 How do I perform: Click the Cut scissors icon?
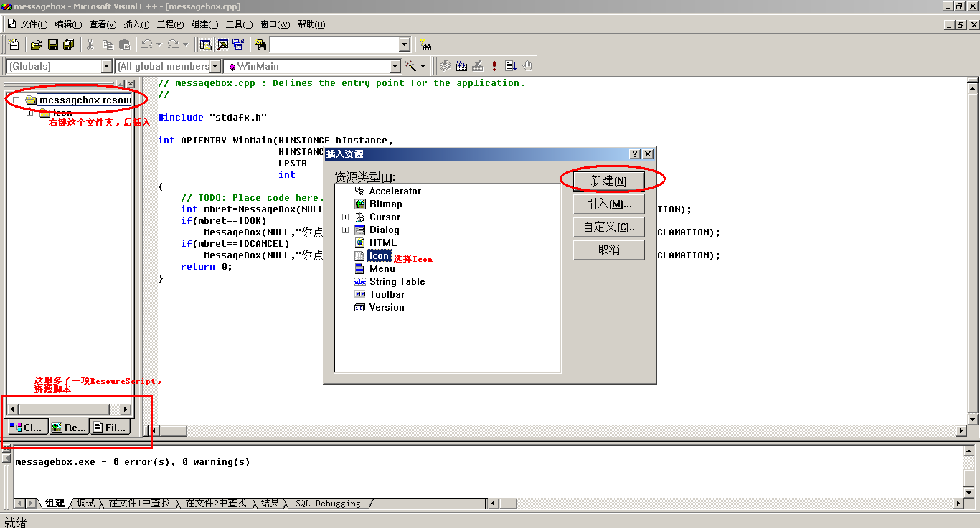[90, 44]
